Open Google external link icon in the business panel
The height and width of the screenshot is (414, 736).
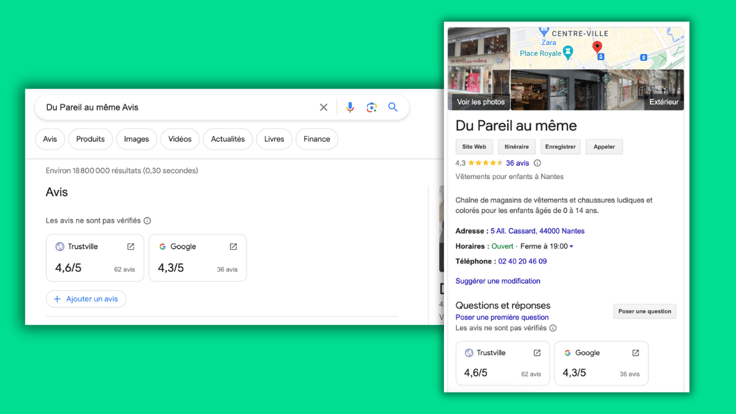point(635,353)
